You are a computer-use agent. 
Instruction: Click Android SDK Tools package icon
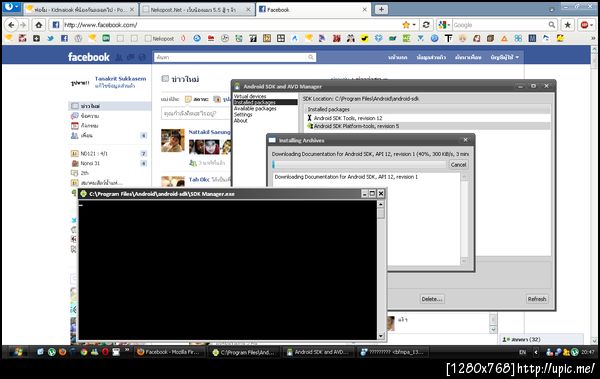coord(310,118)
